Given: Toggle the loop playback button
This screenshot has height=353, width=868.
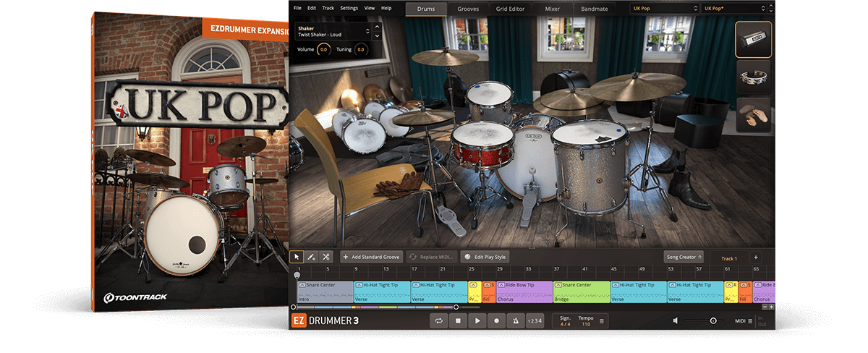Looking at the screenshot, I should [x=438, y=320].
